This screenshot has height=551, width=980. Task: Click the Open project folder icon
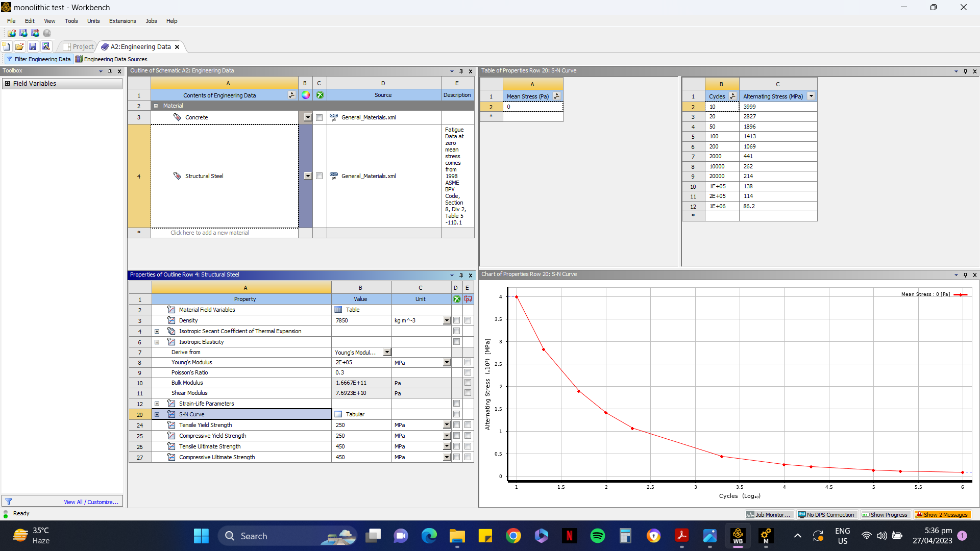[19, 46]
